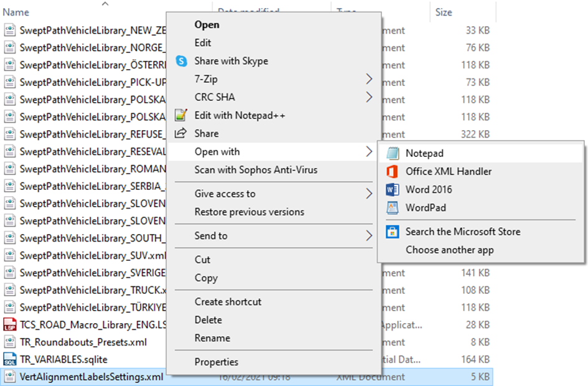
Task: Click the TR_VARIABLES.sqlite file icon
Action: coord(10,359)
